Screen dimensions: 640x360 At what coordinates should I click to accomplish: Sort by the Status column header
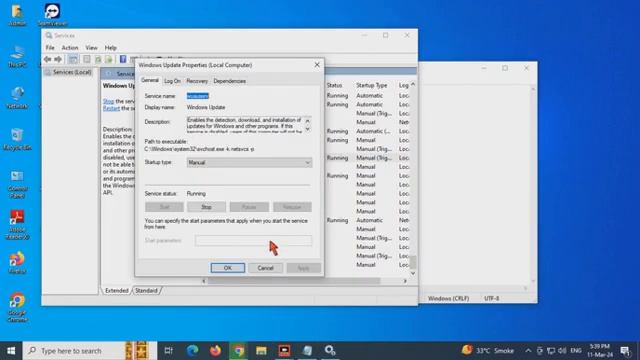334,85
